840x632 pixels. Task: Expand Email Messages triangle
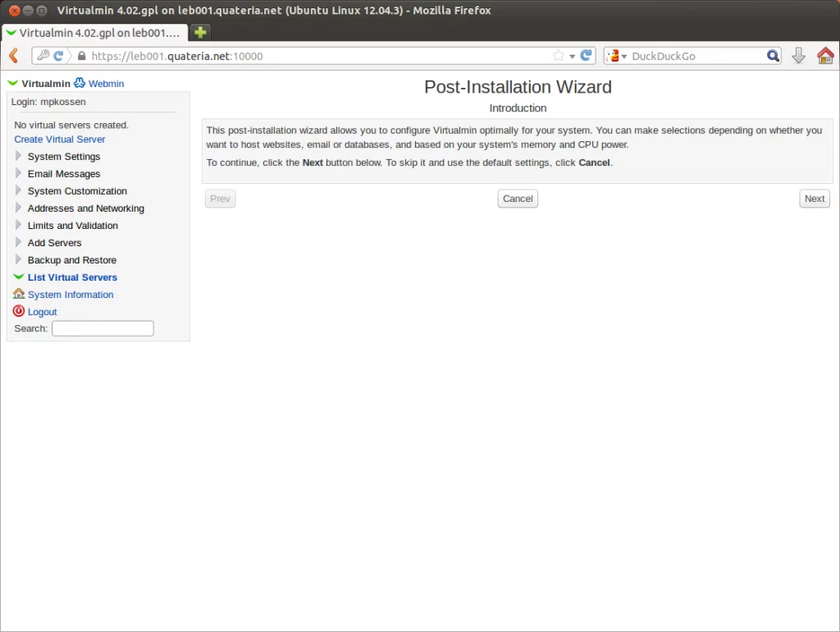point(18,173)
